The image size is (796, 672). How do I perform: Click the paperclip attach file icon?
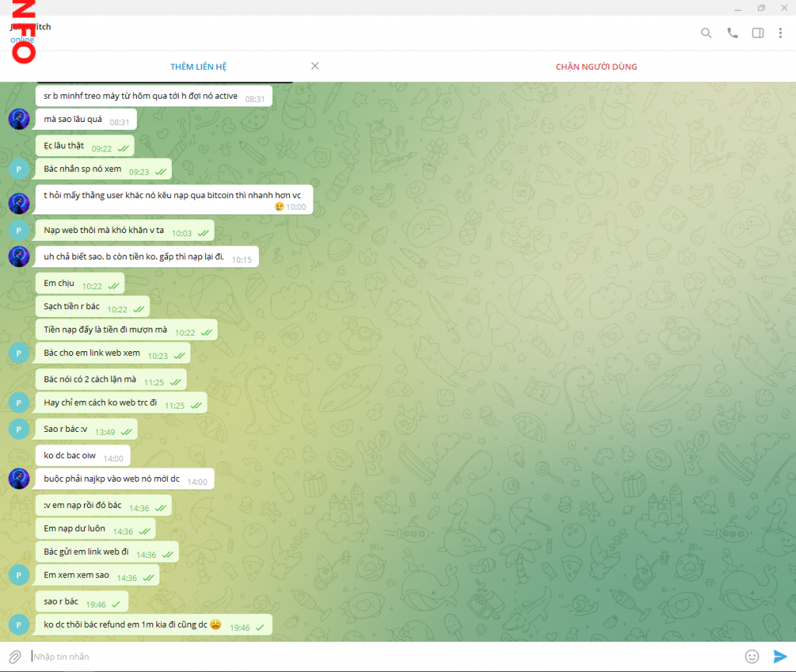(15, 656)
